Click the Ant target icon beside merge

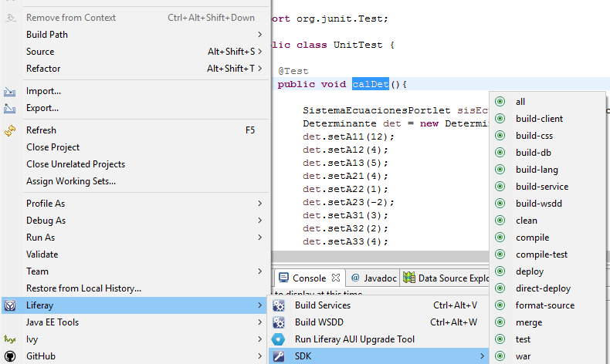(x=500, y=322)
